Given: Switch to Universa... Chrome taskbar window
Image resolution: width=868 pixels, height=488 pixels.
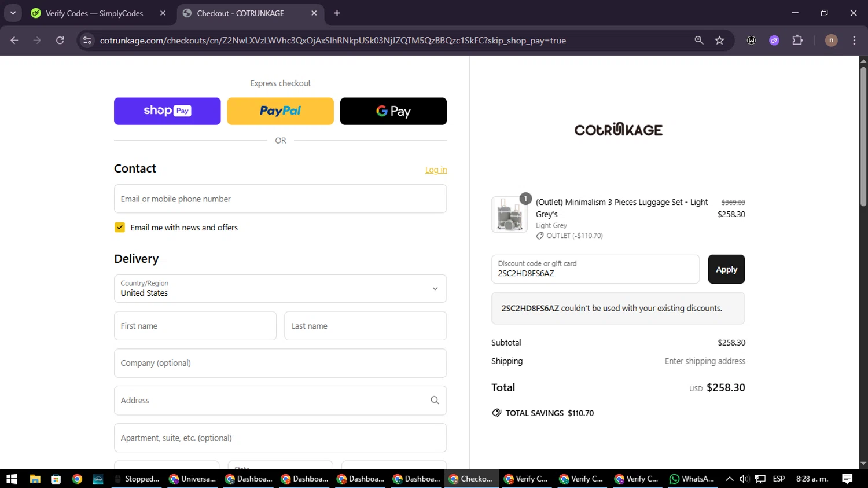Looking at the screenshot, I should [x=193, y=479].
